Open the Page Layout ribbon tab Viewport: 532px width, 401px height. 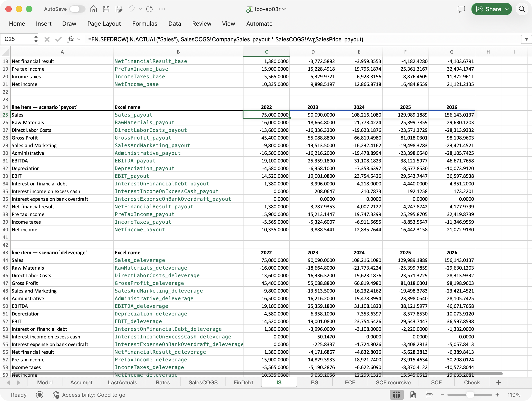pyautogui.click(x=104, y=24)
